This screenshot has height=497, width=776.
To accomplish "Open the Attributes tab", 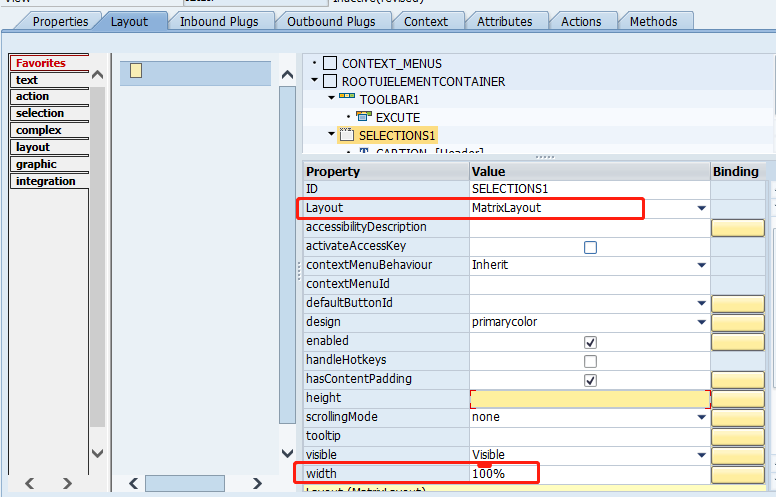I will (504, 21).
